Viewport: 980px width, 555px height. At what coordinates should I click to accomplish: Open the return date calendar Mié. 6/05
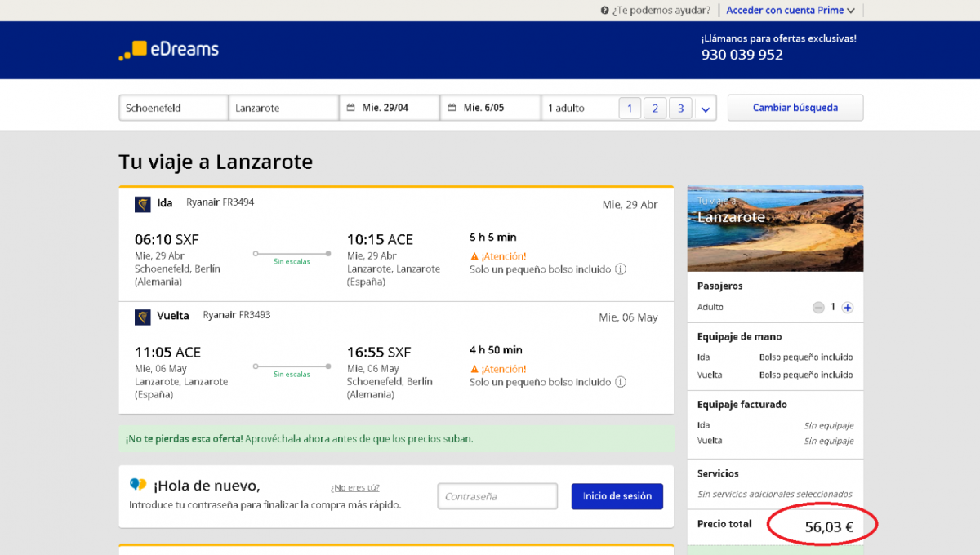490,108
